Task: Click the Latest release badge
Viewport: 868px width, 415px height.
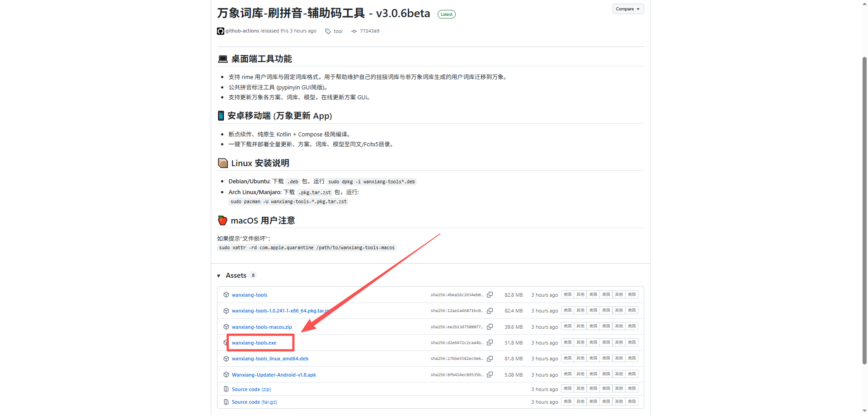Action: point(447,14)
